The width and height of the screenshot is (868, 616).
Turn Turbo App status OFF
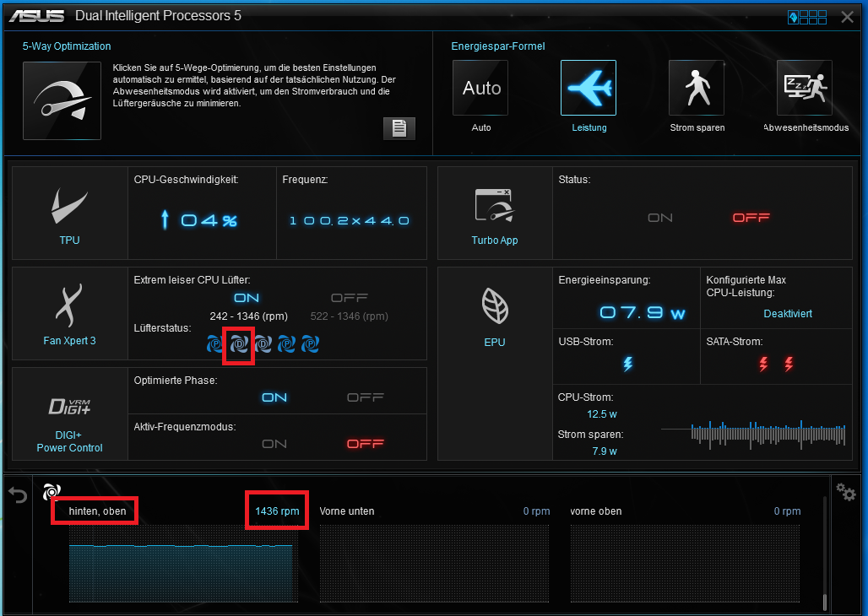click(x=751, y=218)
